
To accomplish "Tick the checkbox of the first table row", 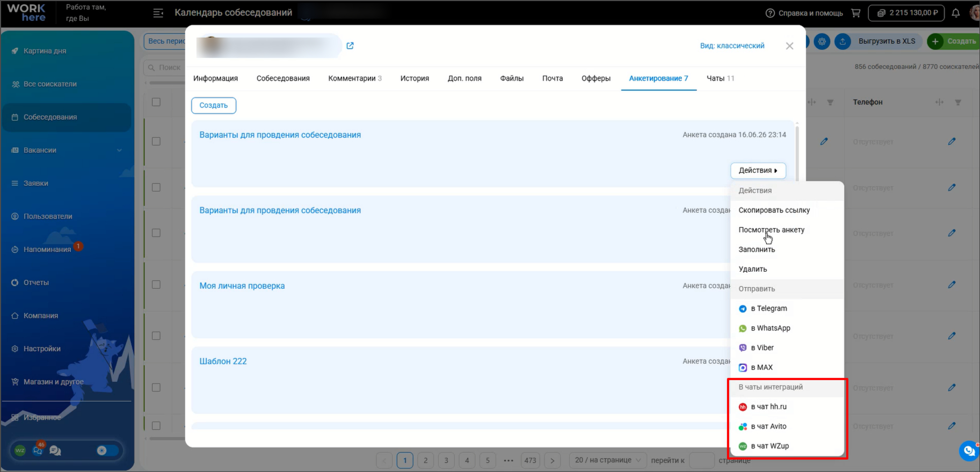I will pyautogui.click(x=156, y=141).
